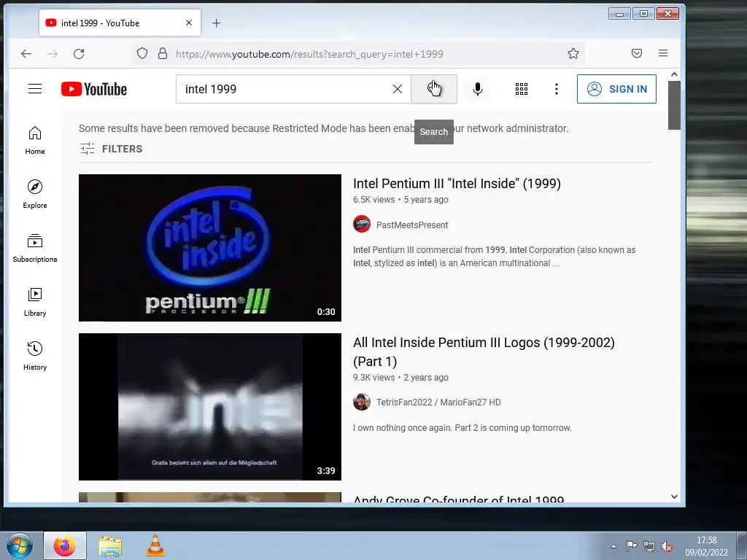Click the page scrollbar down arrow
The image size is (747, 560).
674,497
